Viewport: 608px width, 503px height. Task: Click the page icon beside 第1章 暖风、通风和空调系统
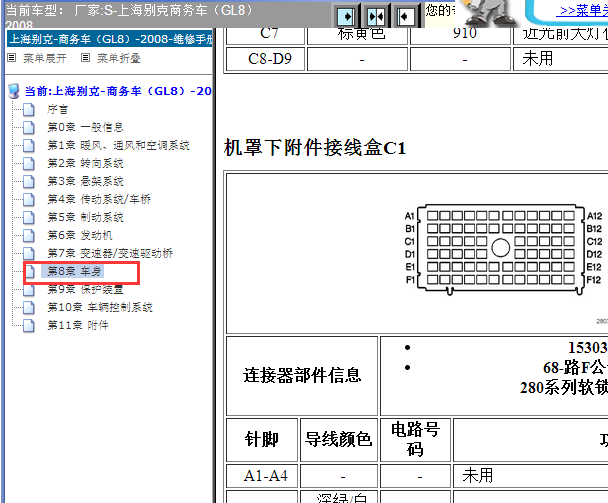pyautogui.click(x=29, y=146)
